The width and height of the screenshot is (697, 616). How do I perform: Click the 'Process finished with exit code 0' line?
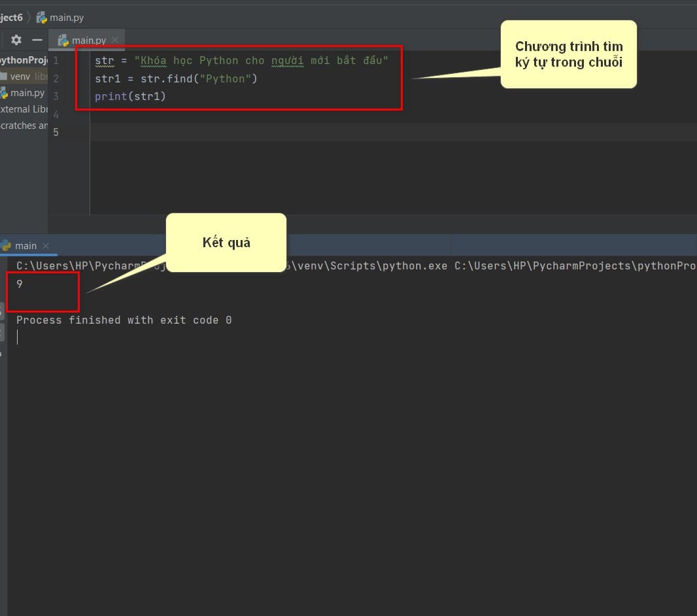tap(124, 320)
